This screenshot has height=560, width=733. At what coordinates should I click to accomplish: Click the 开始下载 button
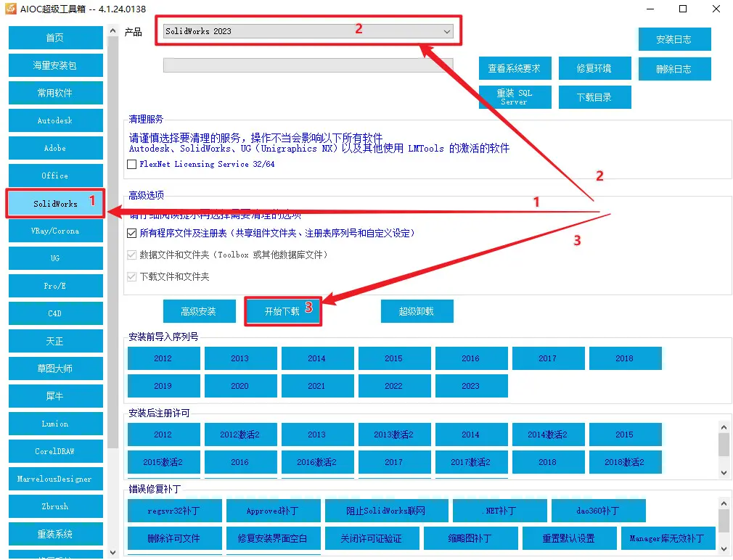(x=283, y=311)
